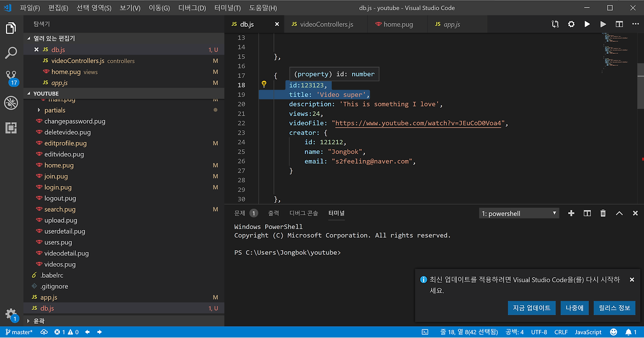Click the split editor icon
Screen dimensions: 644x338
619,24
